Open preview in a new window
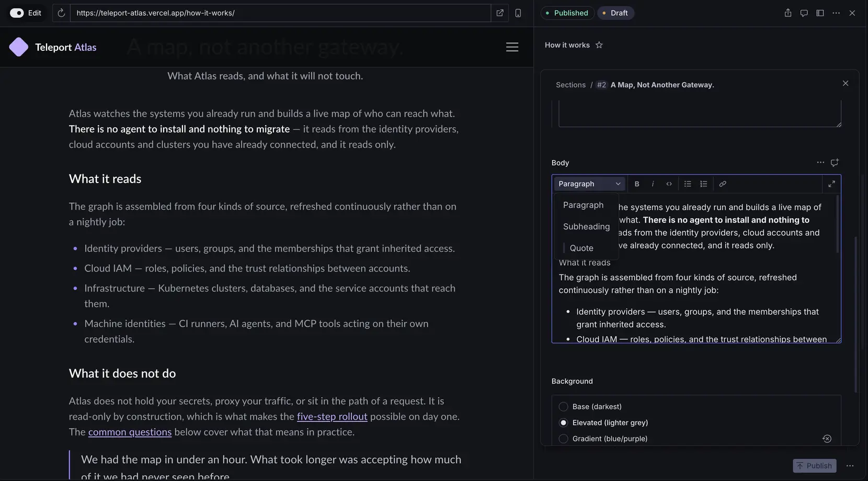Viewport: 868px width, 481px height. tap(500, 13)
